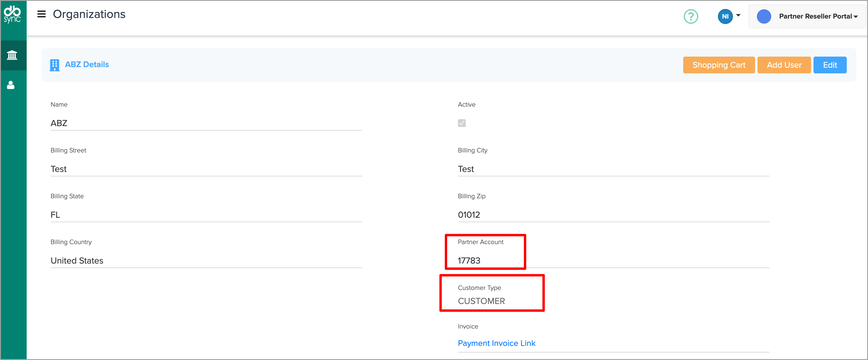Screen dimensions: 868x360
Task: Click the Shopping Cart button
Action: coord(718,65)
